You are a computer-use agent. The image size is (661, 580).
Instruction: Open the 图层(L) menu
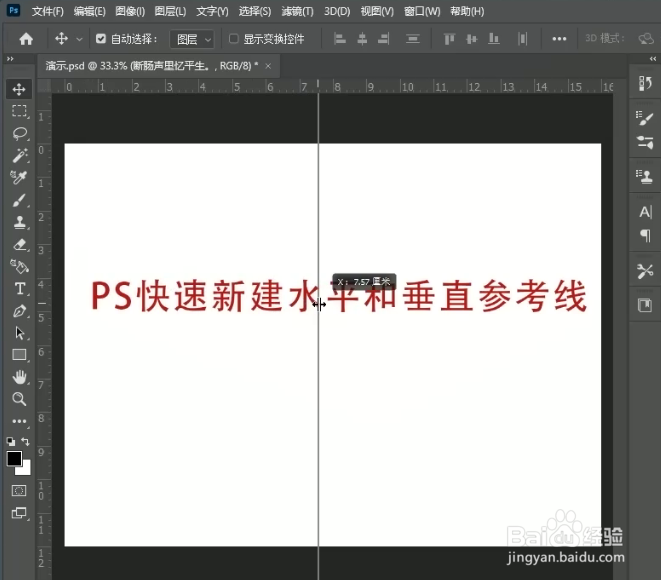(170, 11)
